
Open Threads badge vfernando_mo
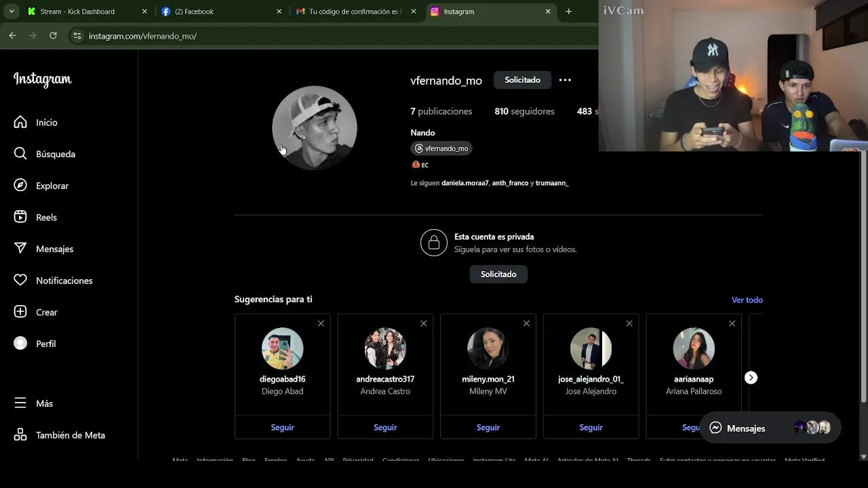pos(441,148)
